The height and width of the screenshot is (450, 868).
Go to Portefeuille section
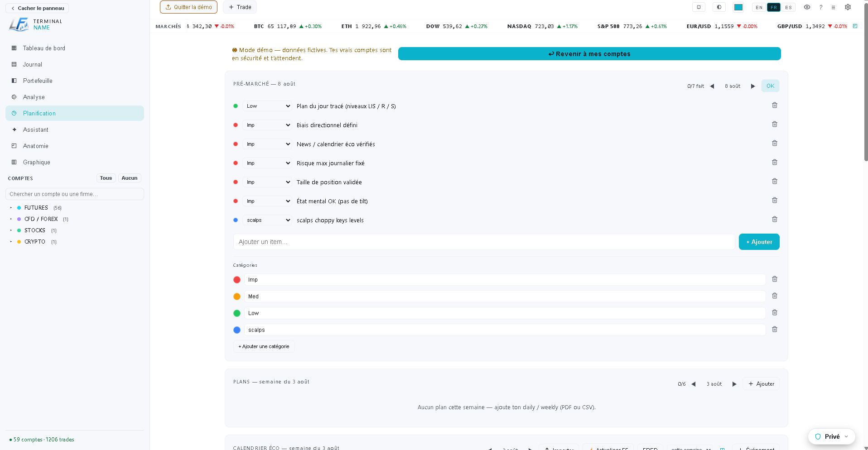[x=75, y=81]
